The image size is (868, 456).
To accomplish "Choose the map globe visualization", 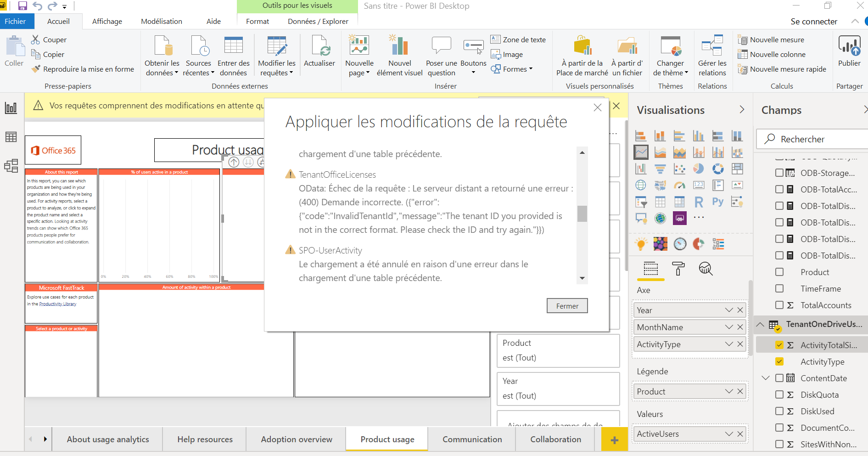I will pos(641,186).
